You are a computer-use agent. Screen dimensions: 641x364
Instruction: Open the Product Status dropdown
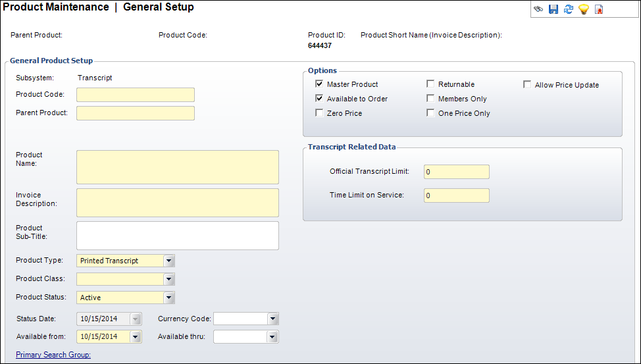pyautogui.click(x=169, y=298)
